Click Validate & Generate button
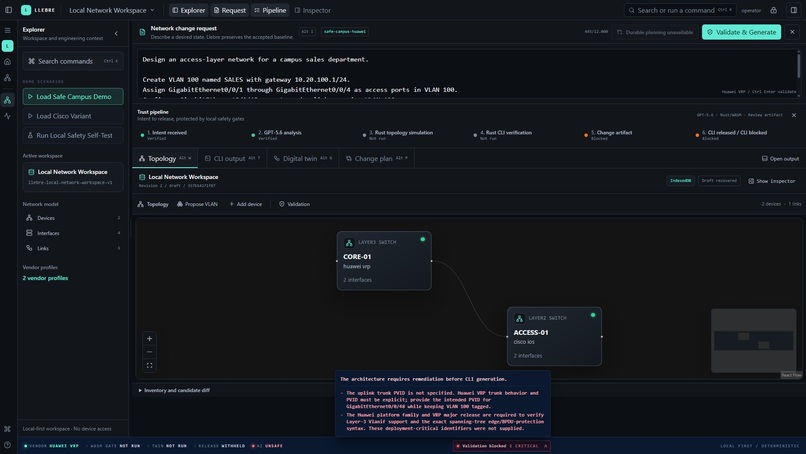This screenshot has width=806, height=454. tap(741, 32)
